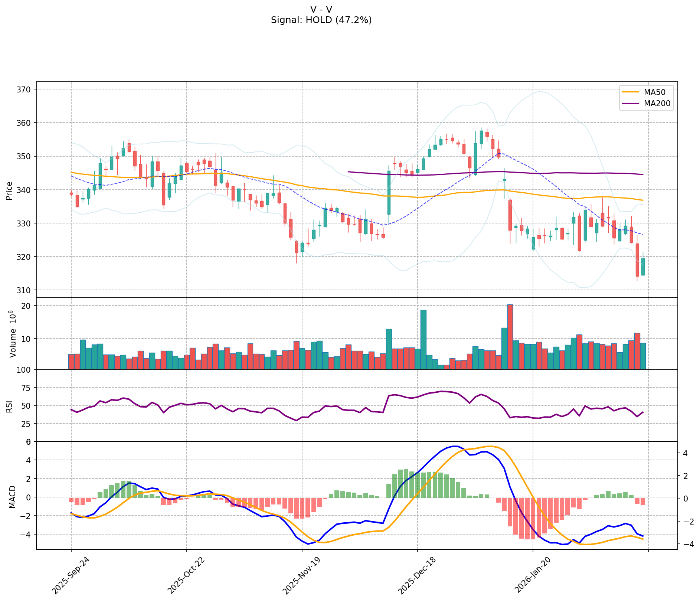Viewport: 700px width, 601px height.
Task: Click the last teal candlestick on the right
Action: point(643,267)
